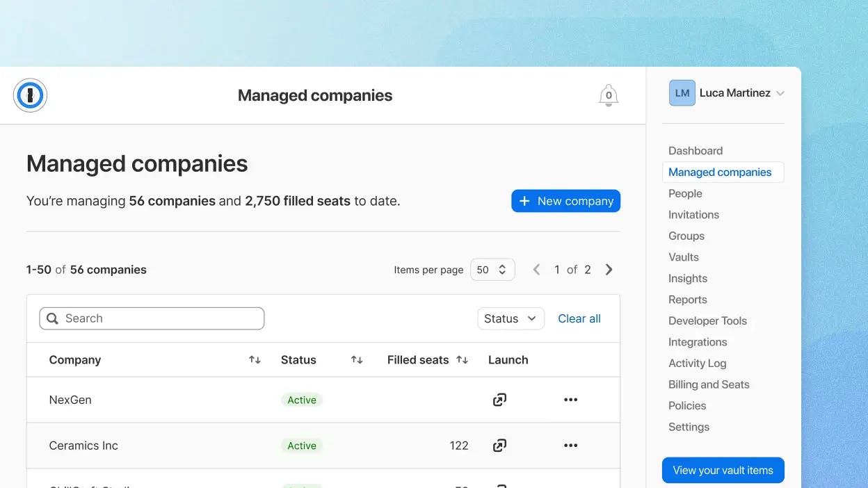Launch the Ceramics Inc company account

[x=499, y=446]
